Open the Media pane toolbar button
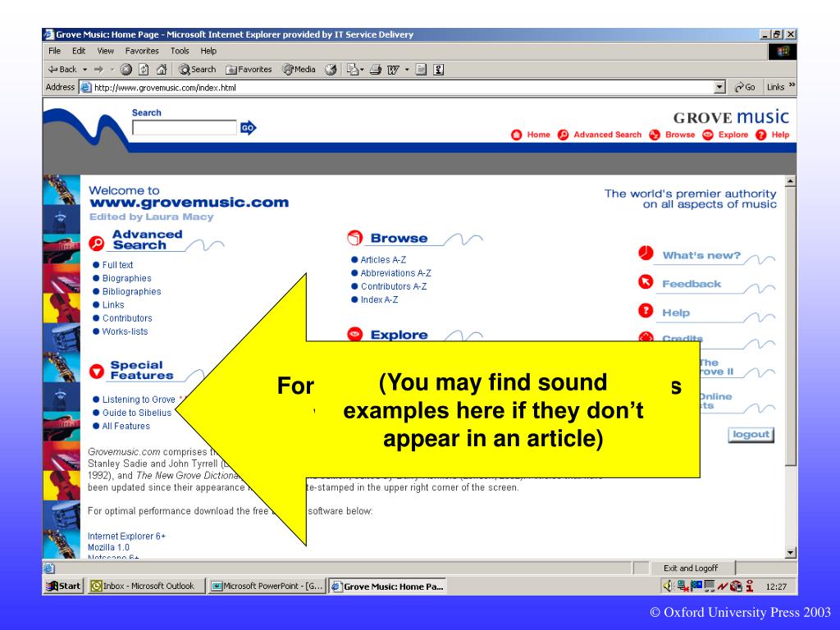840x630 pixels. click(x=299, y=70)
